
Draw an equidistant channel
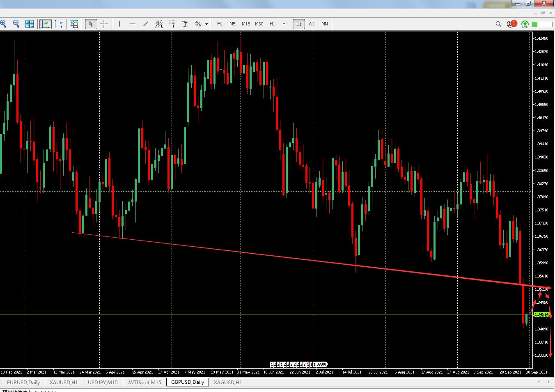pyautogui.click(x=159, y=24)
